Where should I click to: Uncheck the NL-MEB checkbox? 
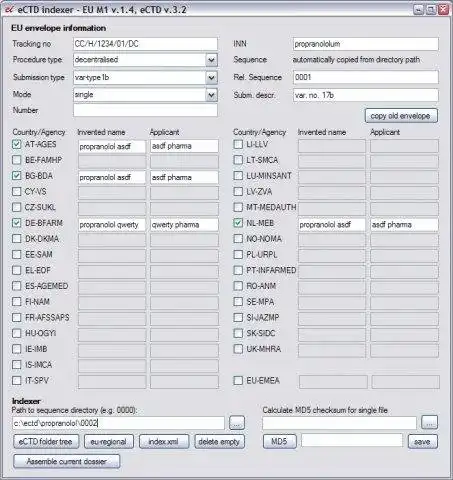[238, 223]
